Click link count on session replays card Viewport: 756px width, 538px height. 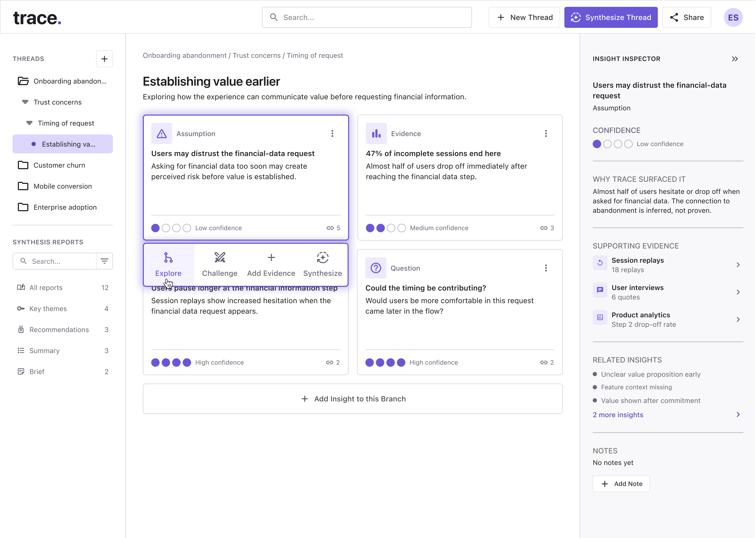333,363
